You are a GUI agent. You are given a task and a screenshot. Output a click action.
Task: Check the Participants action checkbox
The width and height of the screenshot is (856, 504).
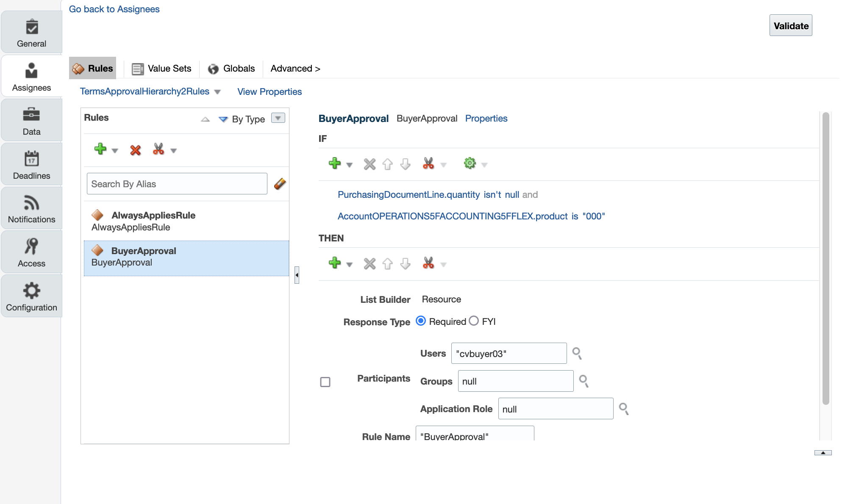point(325,382)
